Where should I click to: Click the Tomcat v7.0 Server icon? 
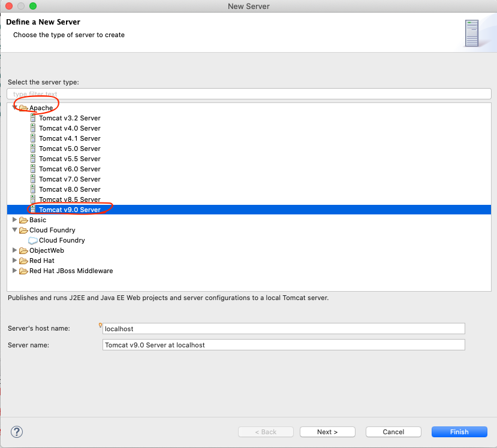click(x=33, y=179)
